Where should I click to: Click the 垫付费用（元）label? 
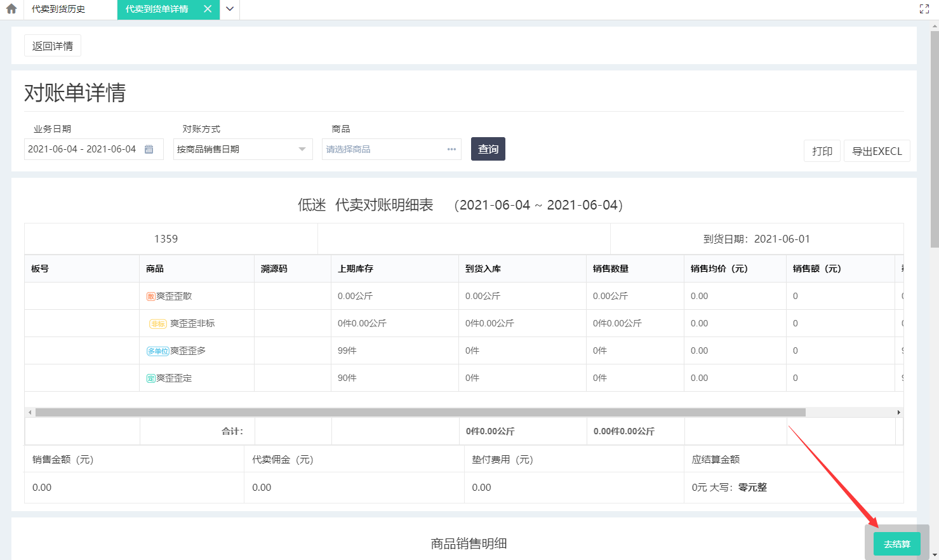502,459
